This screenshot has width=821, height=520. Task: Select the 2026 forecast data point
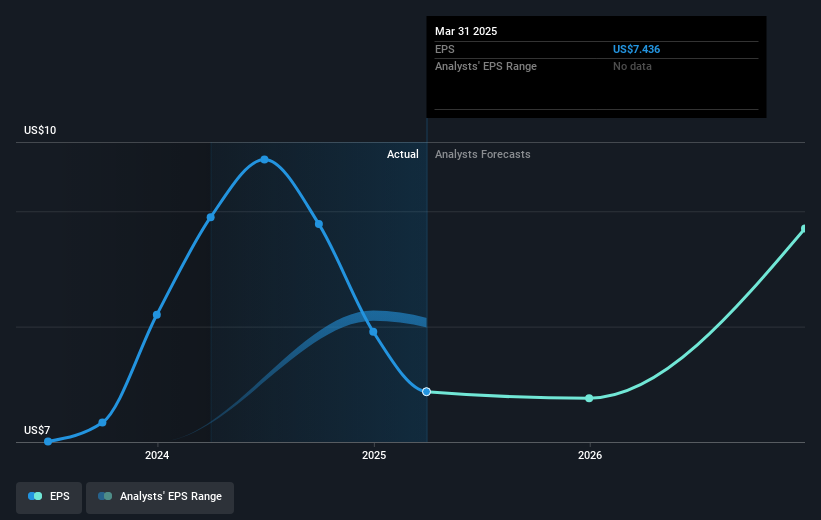tap(589, 399)
